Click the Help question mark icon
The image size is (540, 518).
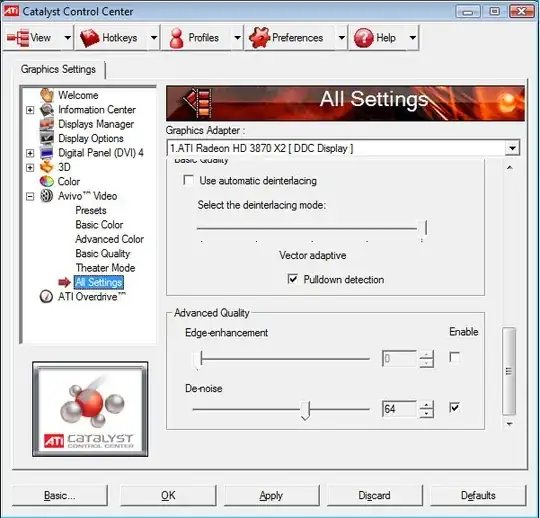[364, 38]
